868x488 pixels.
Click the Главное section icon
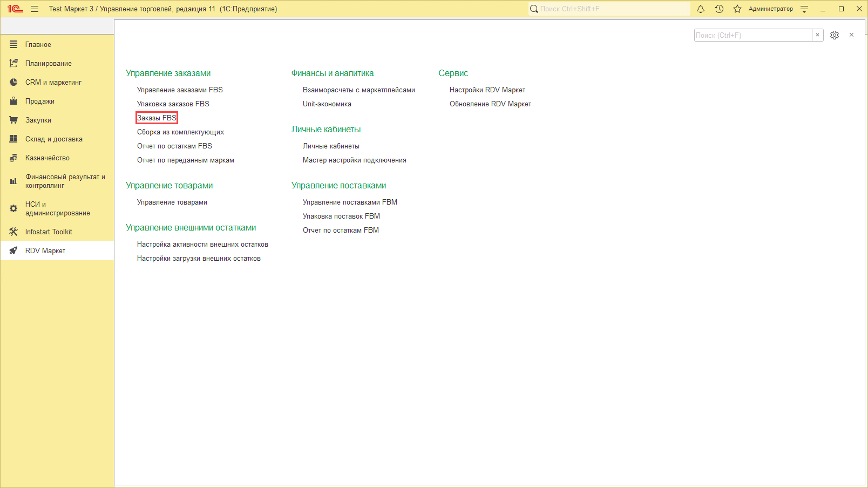[x=13, y=44]
